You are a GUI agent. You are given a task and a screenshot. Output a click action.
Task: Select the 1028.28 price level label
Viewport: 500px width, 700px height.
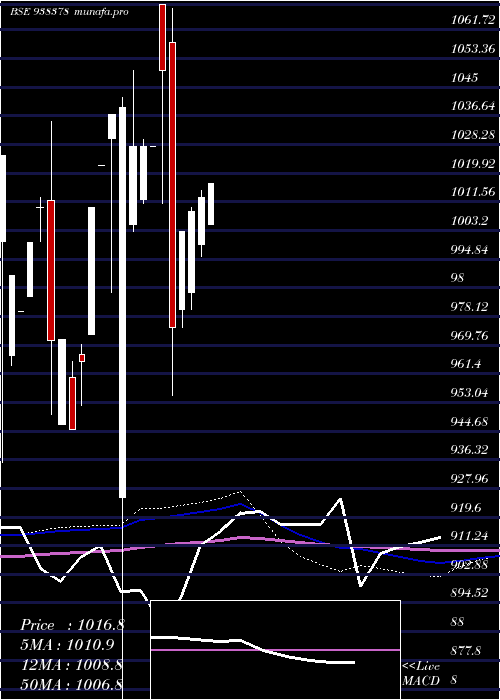tap(473, 134)
